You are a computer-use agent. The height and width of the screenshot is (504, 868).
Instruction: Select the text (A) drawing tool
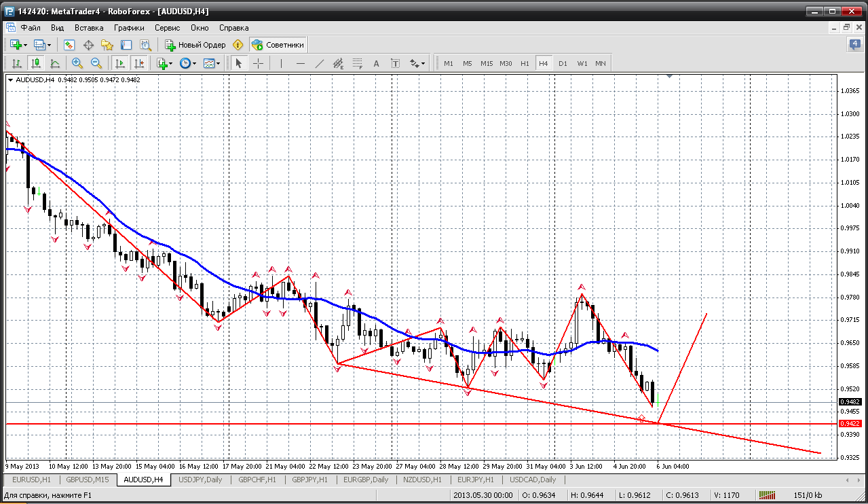point(377,63)
